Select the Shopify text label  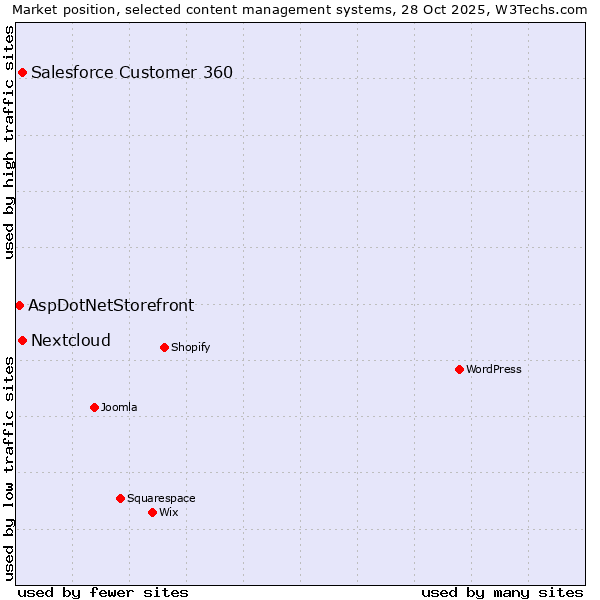click(x=190, y=347)
